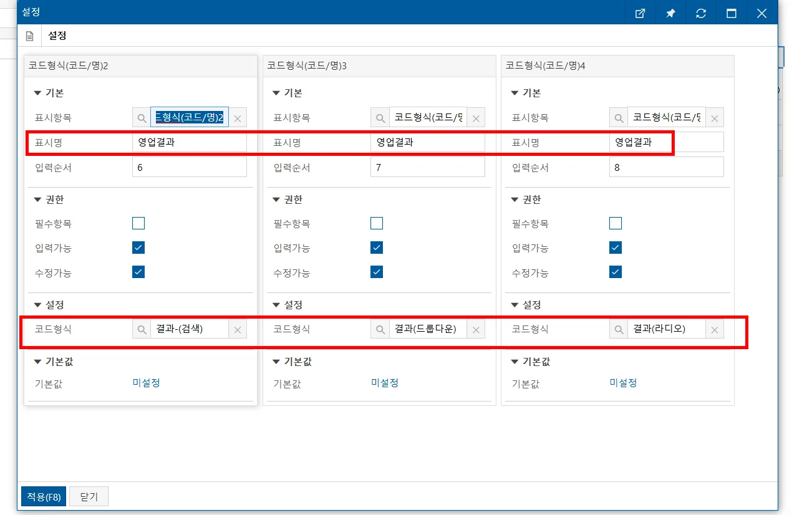The image size is (812, 515).
Task: Uncheck 입력가능 in 코드형식(코드/명)3 panel
Action: click(x=377, y=248)
